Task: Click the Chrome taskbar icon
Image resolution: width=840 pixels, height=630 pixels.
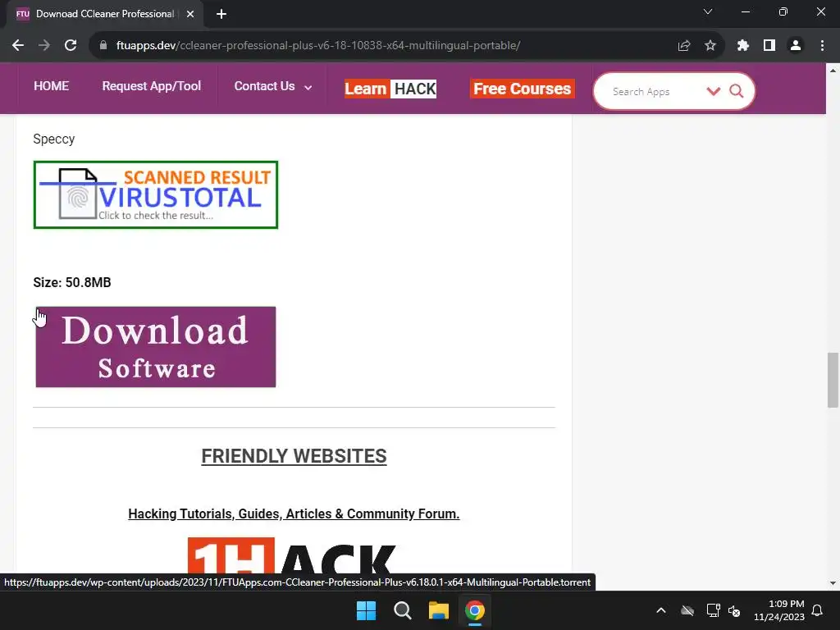Action: (x=475, y=610)
